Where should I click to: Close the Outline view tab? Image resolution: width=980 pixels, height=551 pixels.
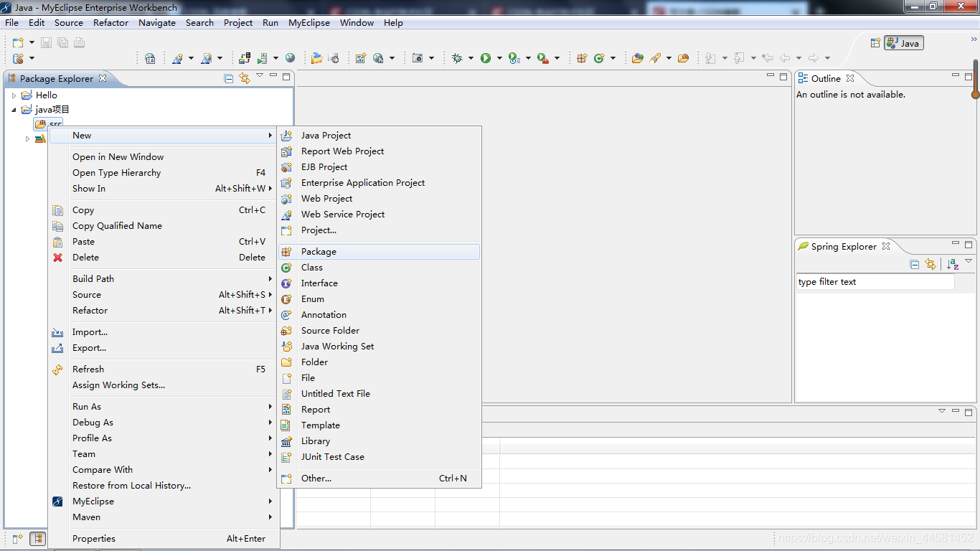tap(850, 78)
